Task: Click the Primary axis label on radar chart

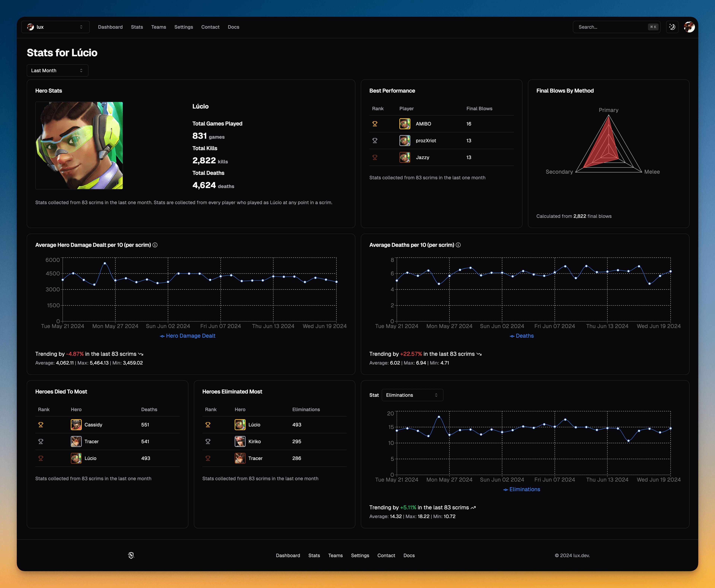Action: 608,110
